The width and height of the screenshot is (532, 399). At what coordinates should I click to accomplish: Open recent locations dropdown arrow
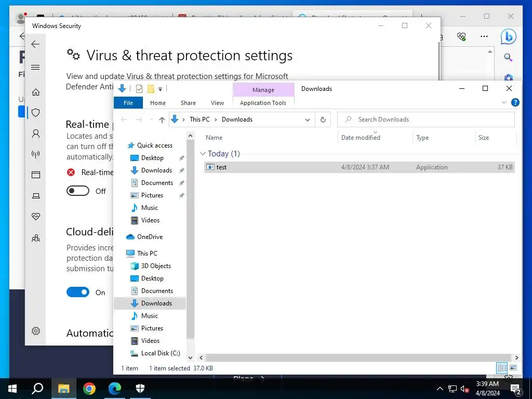[x=151, y=120]
